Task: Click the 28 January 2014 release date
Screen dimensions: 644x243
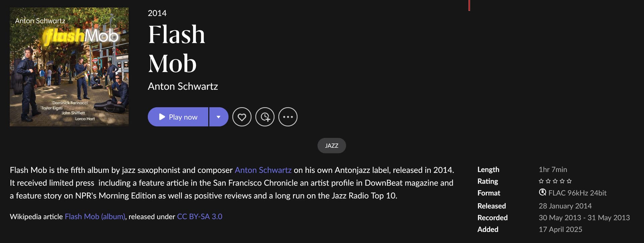Action: [565, 206]
